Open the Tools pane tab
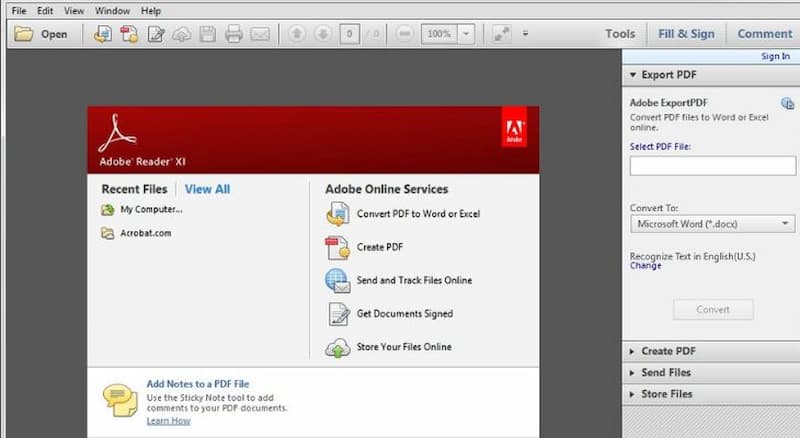Image resolution: width=800 pixels, height=438 pixels. [x=620, y=34]
